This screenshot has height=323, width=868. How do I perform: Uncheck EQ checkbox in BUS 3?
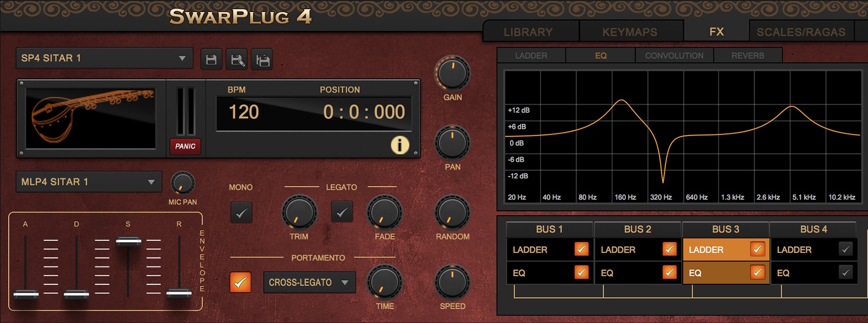tap(757, 272)
